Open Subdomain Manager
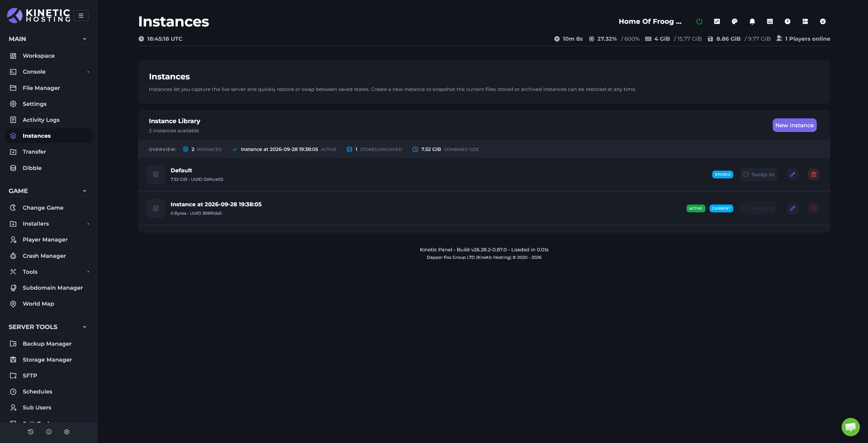The width and height of the screenshot is (868, 443). (49, 288)
